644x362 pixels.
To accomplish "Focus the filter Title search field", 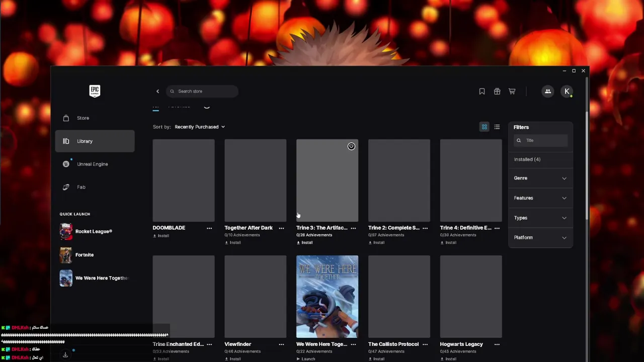I will 541,140.
